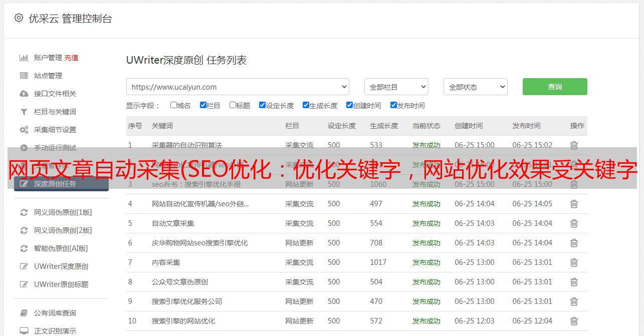This screenshot has height=336, width=644.
Task: Click the 发布时间 column header
Action: 526,126
